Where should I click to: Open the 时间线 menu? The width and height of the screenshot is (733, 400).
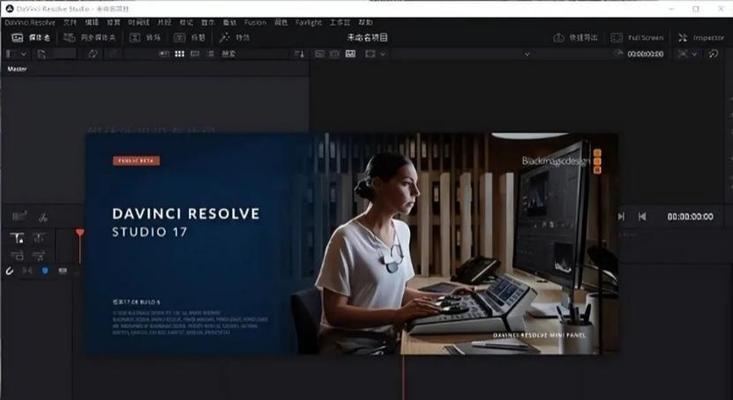coord(138,22)
